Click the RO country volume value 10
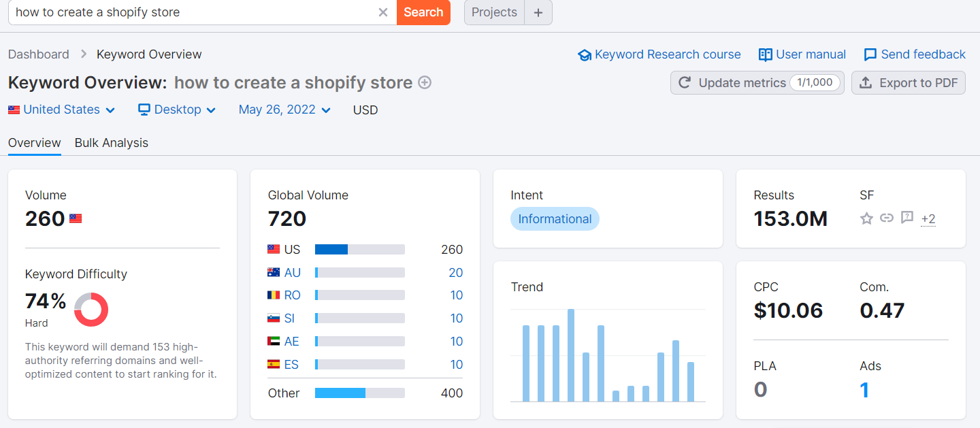980x428 pixels. [457, 295]
